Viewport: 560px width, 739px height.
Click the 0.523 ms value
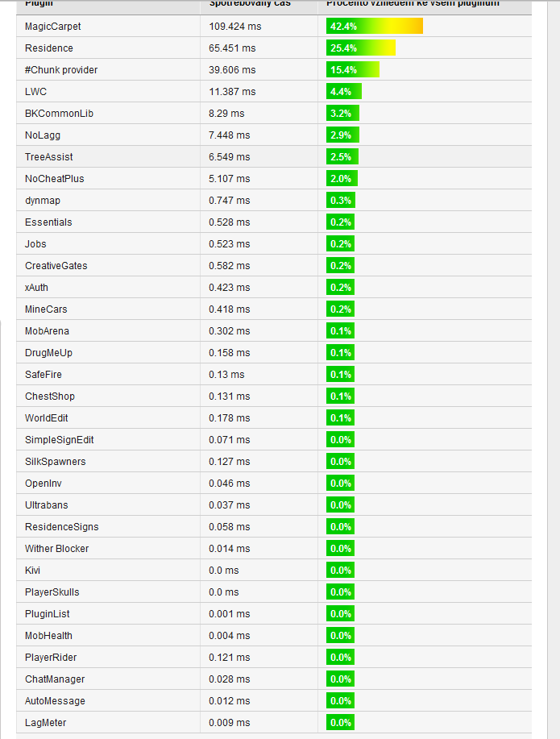pyautogui.click(x=230, y=243)
